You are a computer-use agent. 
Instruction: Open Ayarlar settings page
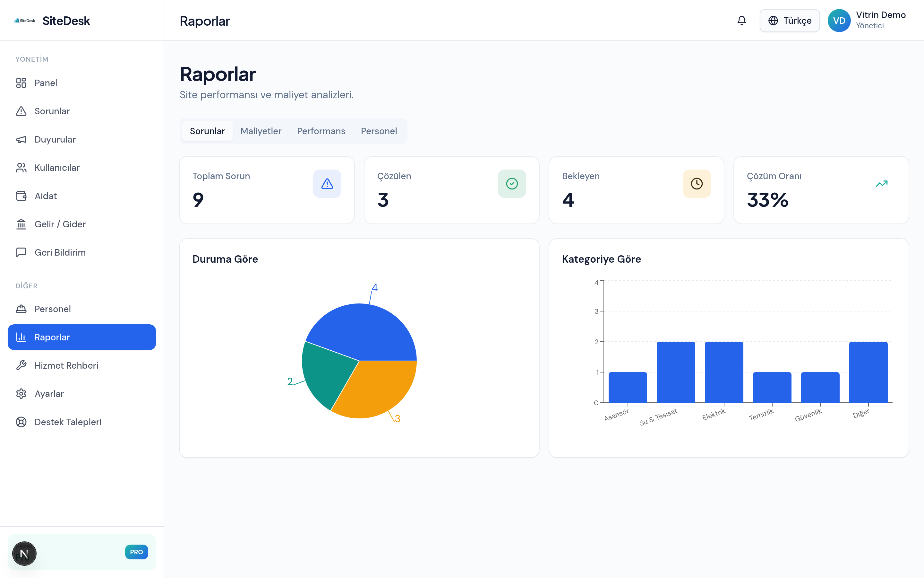(x=82, y=394)
